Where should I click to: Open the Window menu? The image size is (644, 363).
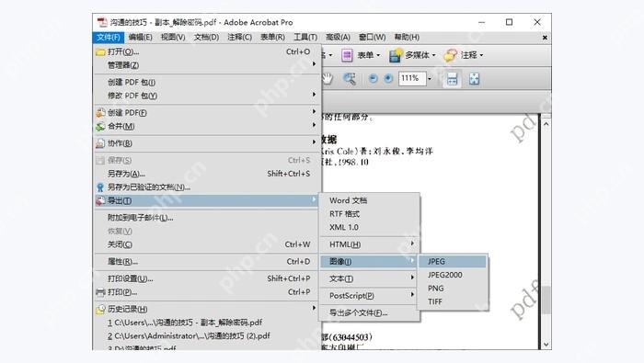point(372,38)
